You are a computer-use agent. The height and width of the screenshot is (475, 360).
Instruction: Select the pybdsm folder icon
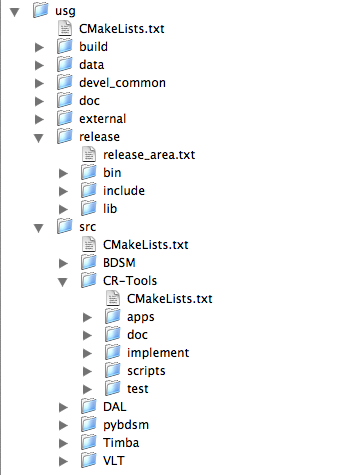[89, 424]
